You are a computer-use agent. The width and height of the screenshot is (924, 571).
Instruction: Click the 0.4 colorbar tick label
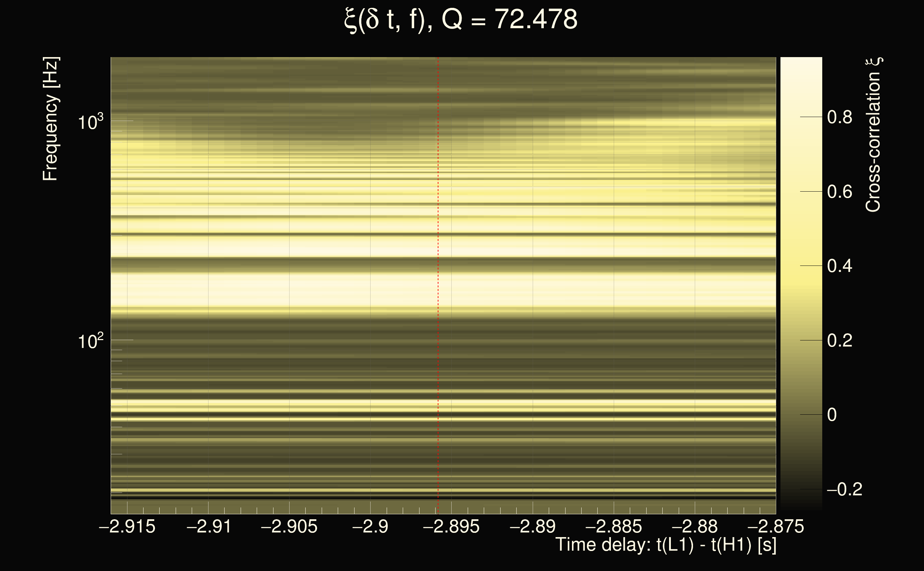coord(839,266)
